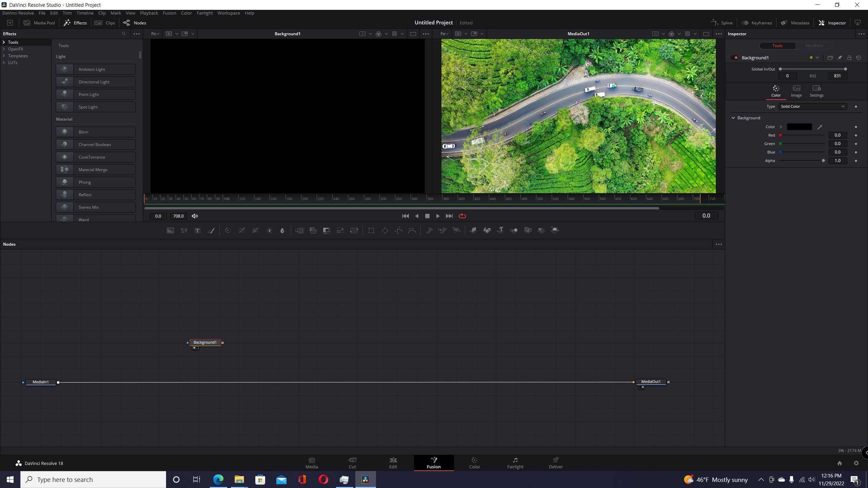868x488 pixels.
Task: Switch to the Image tab in Inspector
Action: 796,91
